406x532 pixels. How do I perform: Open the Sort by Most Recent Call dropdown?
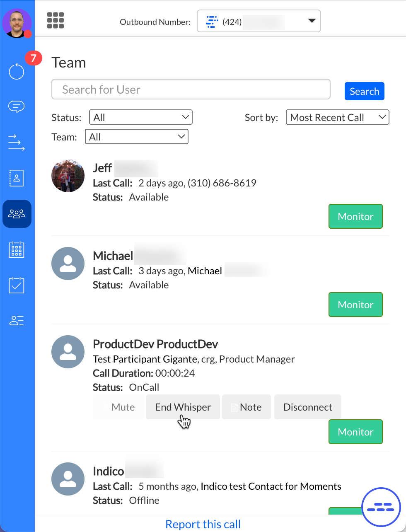(x=337, y=117)
